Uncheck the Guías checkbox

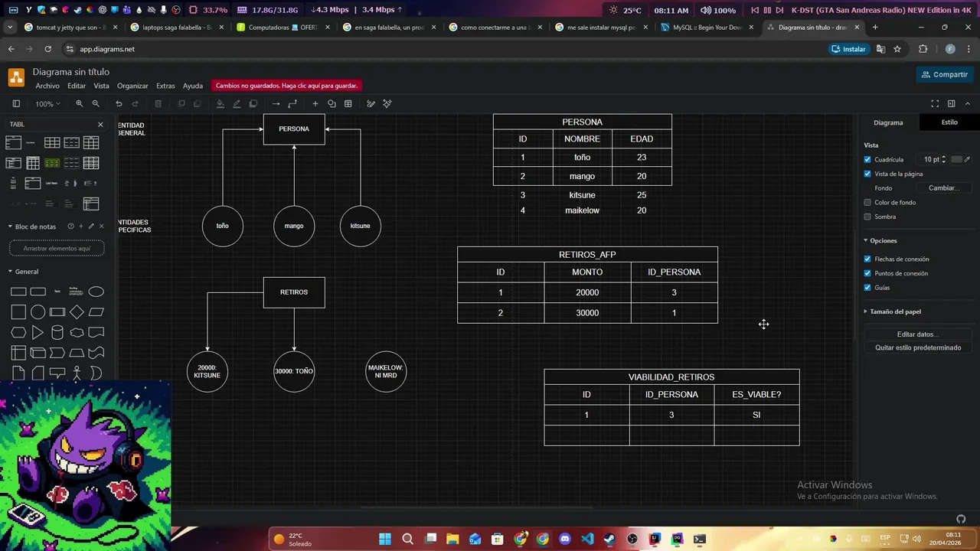[x=867, y=288]
